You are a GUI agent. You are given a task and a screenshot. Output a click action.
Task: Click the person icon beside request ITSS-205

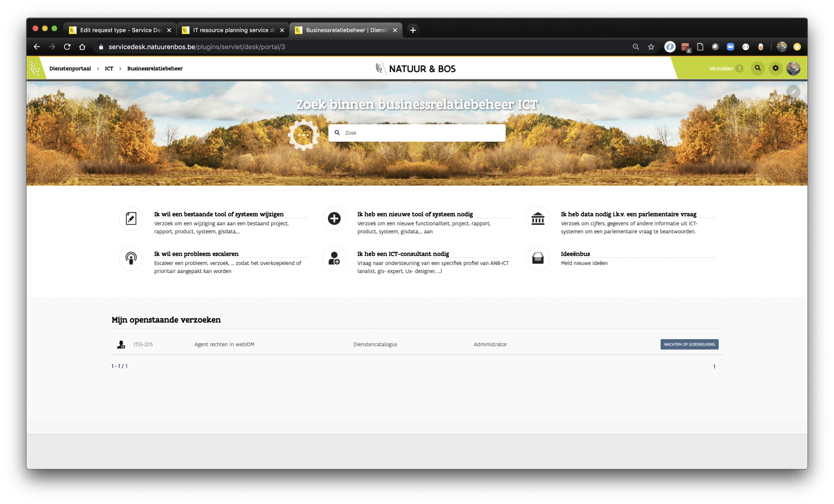click(x=120, y=344)
